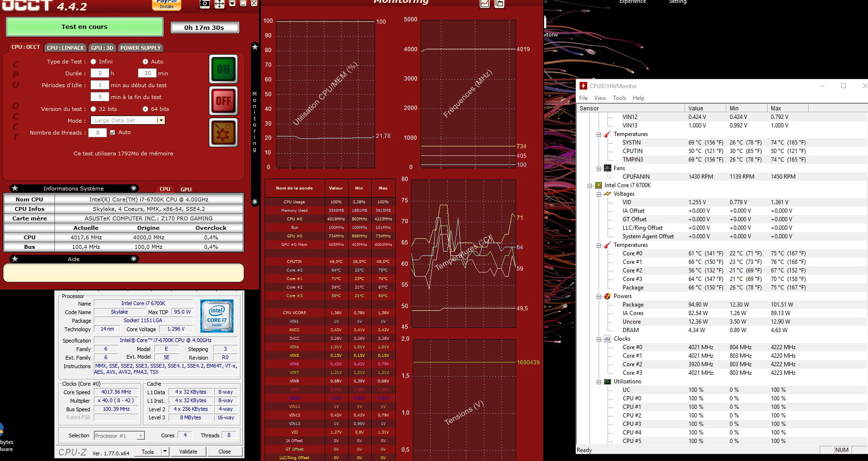Click Monitoring graph chart icon

pyautogui.click(x=484, y=4)
